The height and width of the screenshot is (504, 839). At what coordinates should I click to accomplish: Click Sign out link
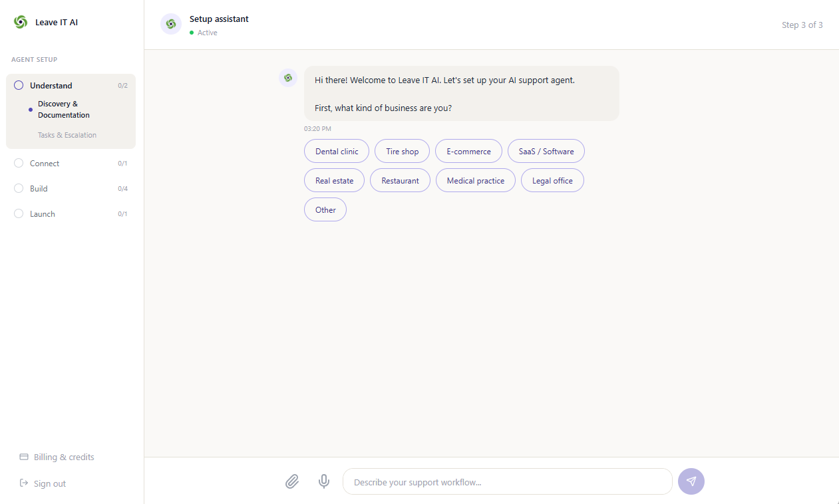(x=50, y=483)
